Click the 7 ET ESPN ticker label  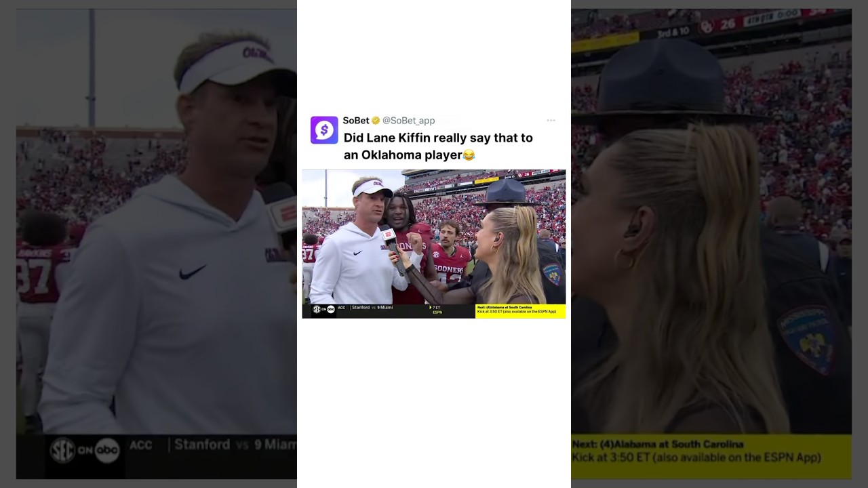tap(437, 310)
